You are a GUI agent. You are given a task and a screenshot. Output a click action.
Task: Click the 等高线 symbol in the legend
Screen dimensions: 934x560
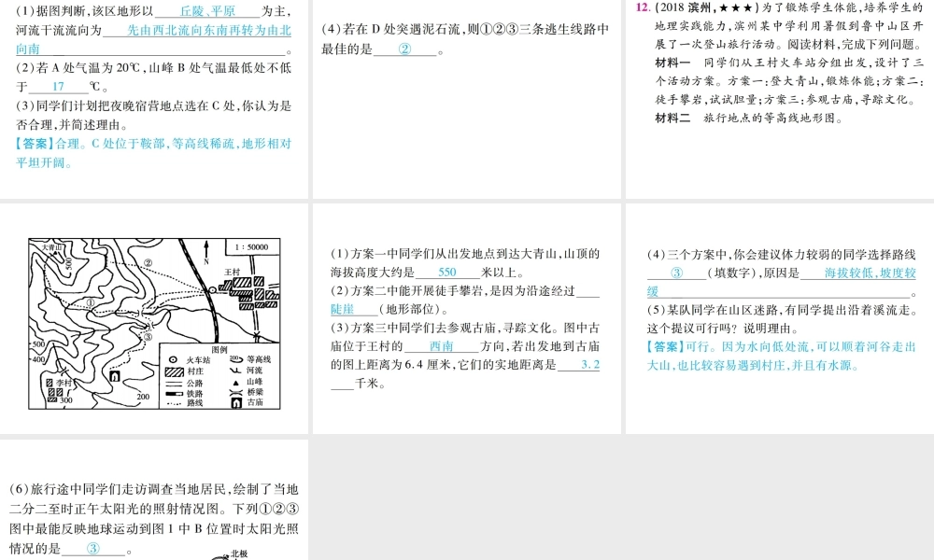pos(236,359)
